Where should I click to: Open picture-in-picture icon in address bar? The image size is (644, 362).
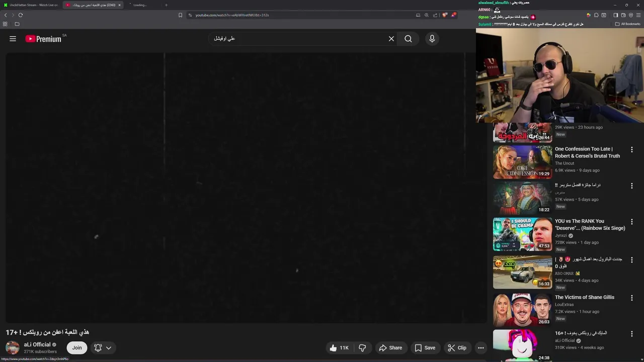tap(418, 15)
